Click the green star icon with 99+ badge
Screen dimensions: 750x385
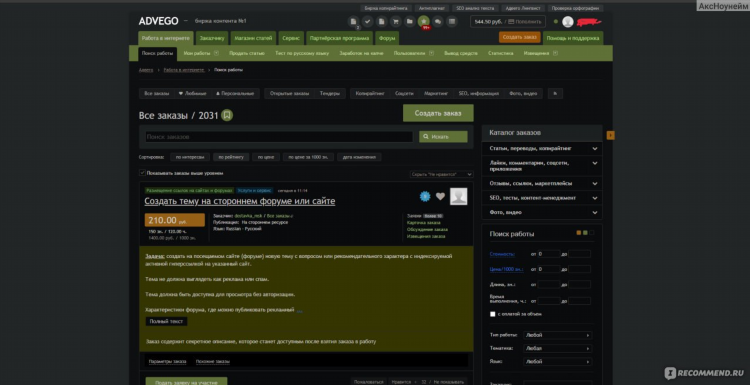(423, 22)
